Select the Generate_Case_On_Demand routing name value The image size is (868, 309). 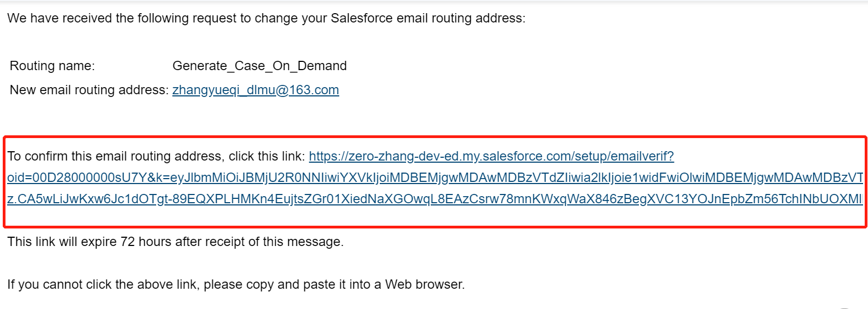(259, 66)
